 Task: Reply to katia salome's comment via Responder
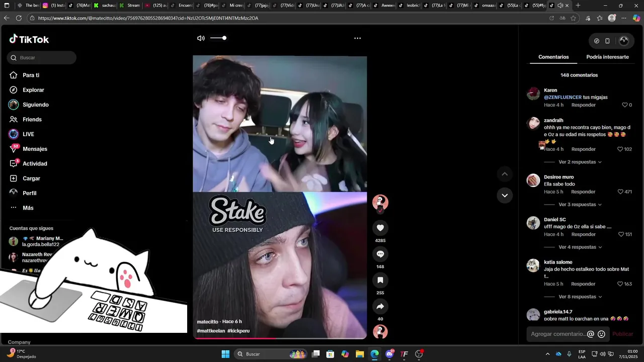(x=583, y=284)
